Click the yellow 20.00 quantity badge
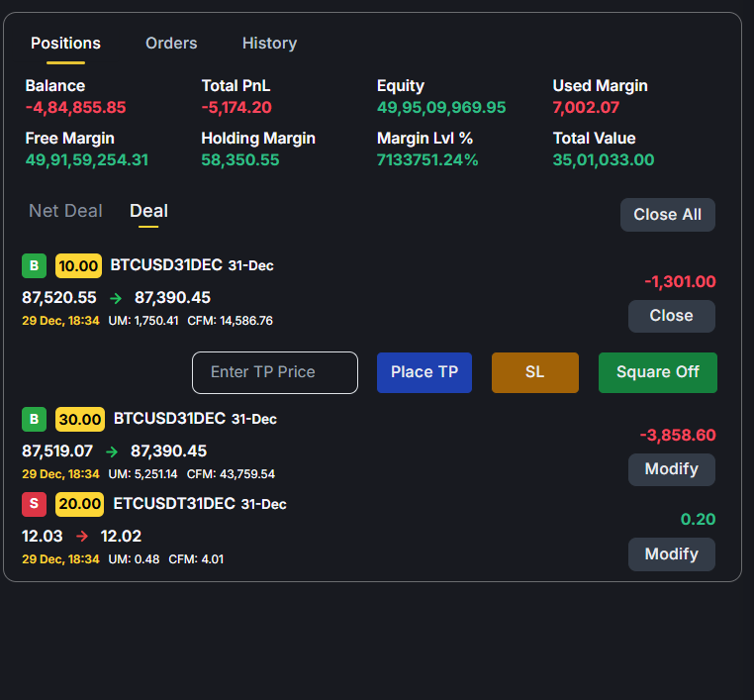The width and height of the screenshot is (754, 700). [x=79, y=504]
